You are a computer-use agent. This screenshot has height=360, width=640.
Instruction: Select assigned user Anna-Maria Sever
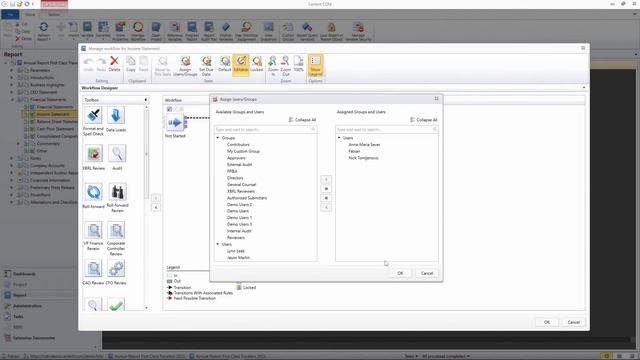tap(364, 144)
